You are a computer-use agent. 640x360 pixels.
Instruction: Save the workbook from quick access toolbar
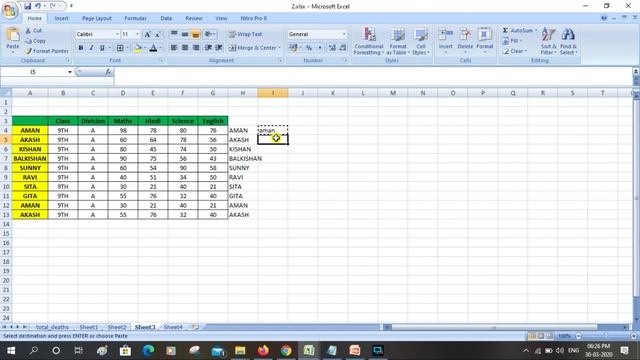point(27,6)
